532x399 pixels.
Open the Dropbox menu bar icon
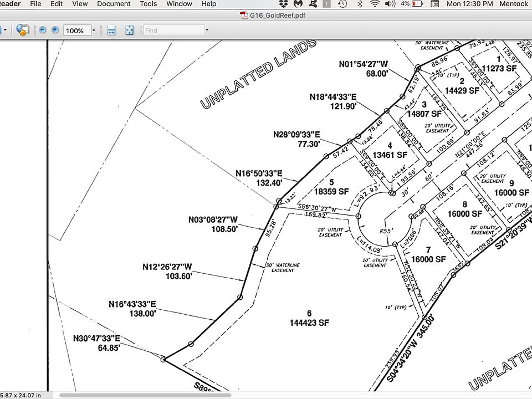[283, 4]
